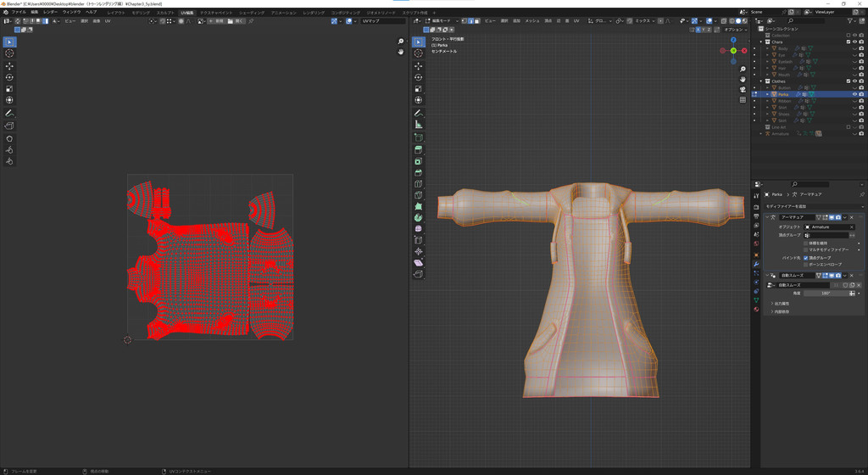Click the 新規 image button in UV editor
Image resolution: width=868 pixels, height=475 pixels.
coord(218,21)
